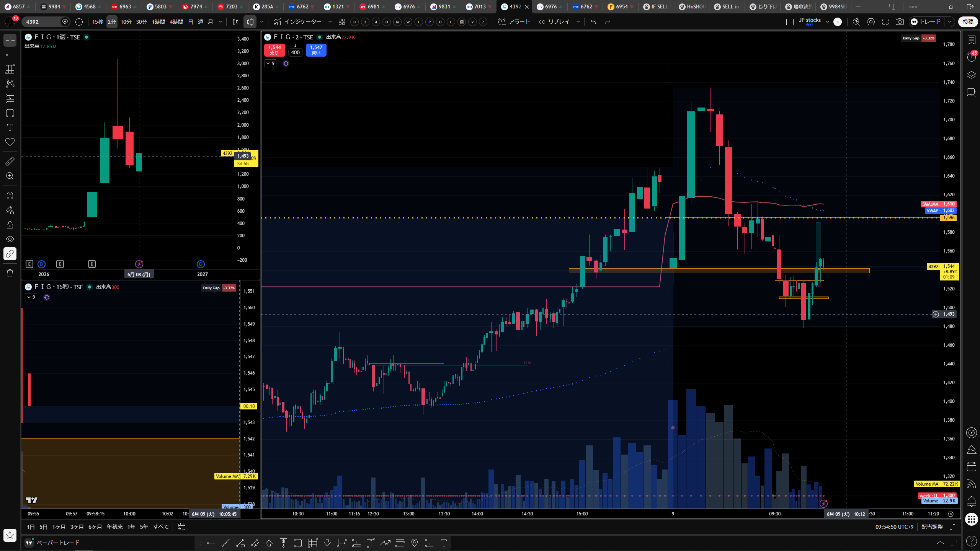
Task: Expand the Trade button dropdown arrow
Action: coord(950,22)
